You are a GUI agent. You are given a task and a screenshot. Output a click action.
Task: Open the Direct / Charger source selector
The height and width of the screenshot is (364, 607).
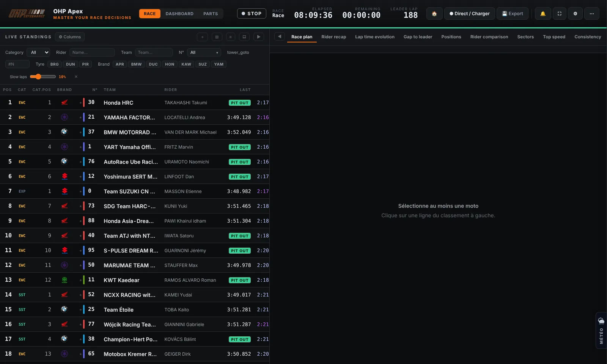click(x=470, y=14)
